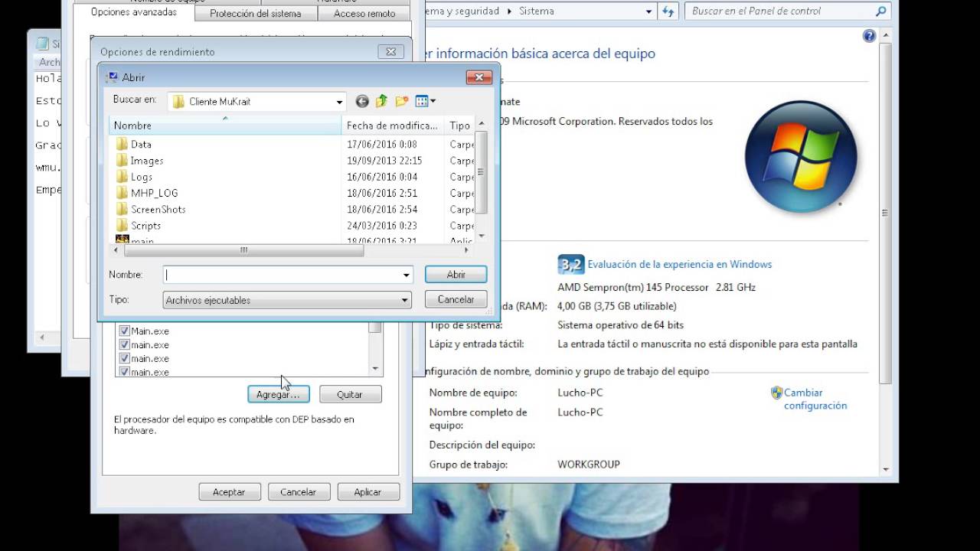Click the date 19/09/2013 22:15

pos(384,161)
